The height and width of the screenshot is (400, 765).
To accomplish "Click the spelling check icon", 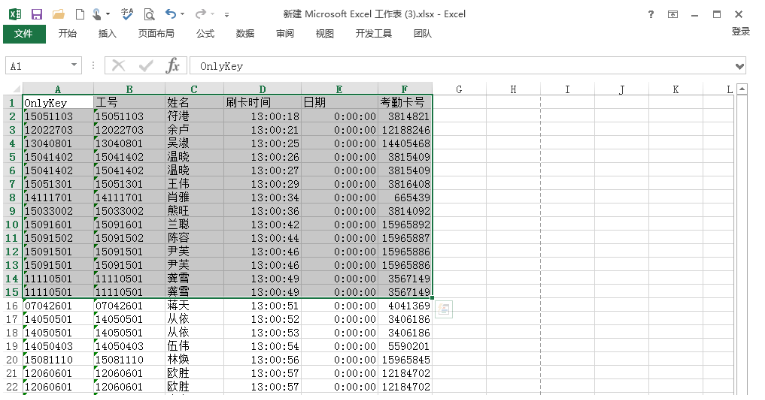I will coord(126,14).
